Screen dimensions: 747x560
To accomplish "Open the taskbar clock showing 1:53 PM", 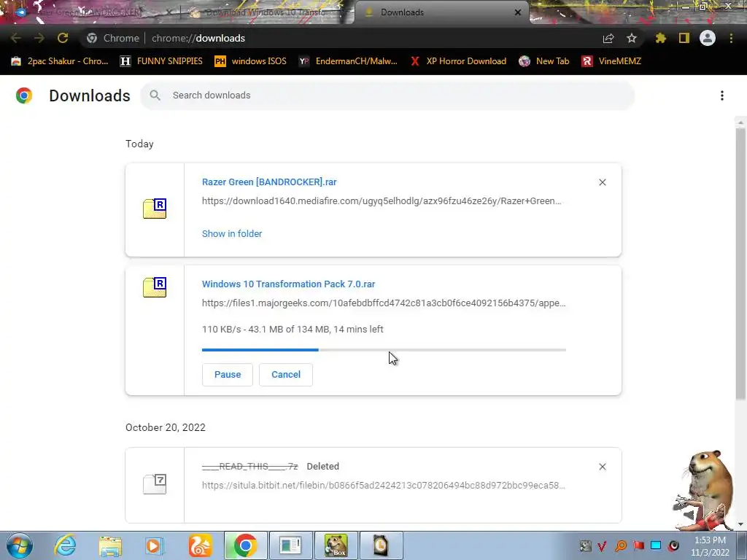I will [710, 546].
